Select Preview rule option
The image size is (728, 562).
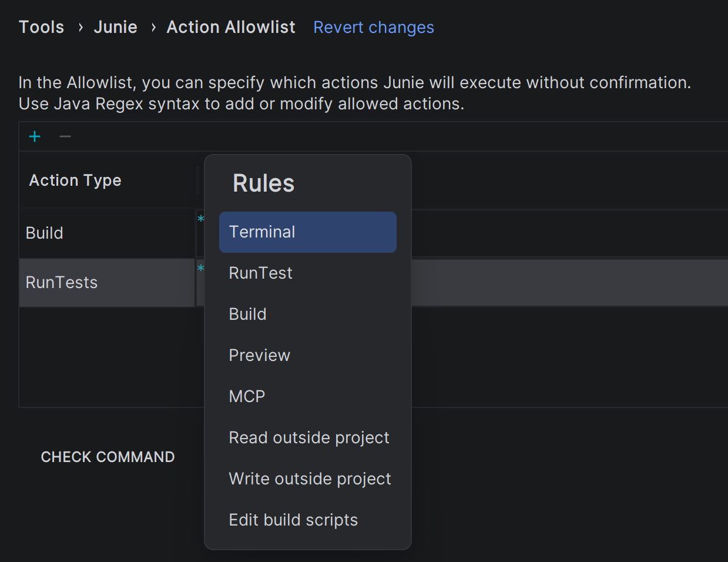(308, 356)
